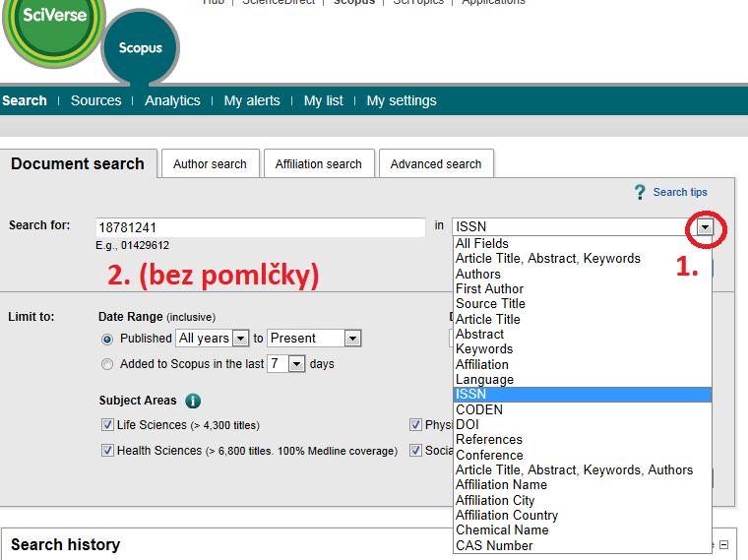Viewport: 748px width, 560px height.
Task: Switch to the Author search tab
Action: (x=211, y=163)
